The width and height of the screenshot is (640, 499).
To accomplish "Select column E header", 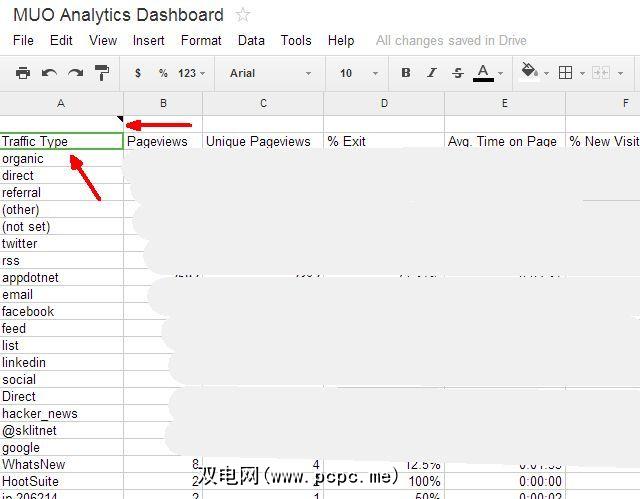I will click(x=505, y=104).
